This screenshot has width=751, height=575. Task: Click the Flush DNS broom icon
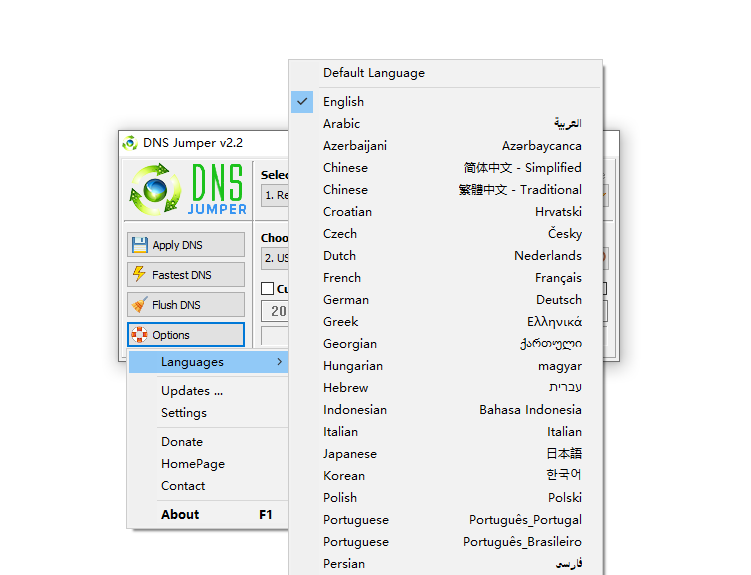coord(139,304)
